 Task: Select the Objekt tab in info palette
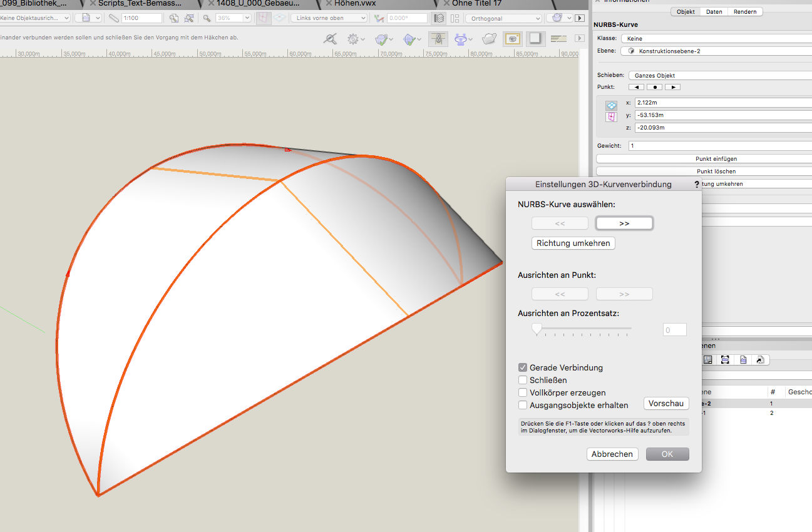coord(686,12)
